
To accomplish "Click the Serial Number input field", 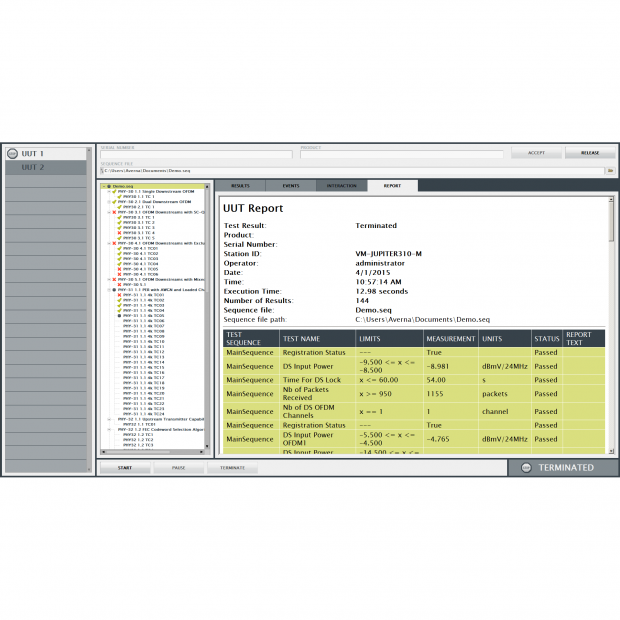I will pyautogui.click(x=196, y=155).
